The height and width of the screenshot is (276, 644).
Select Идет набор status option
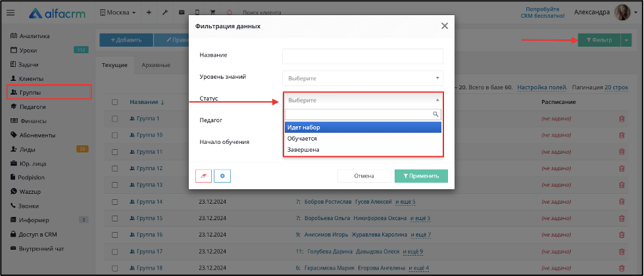pos(363,127)
